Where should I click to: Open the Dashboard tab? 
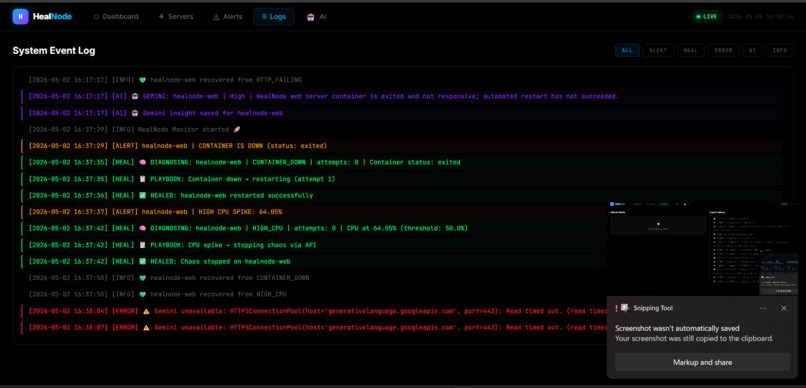point(116,16)
